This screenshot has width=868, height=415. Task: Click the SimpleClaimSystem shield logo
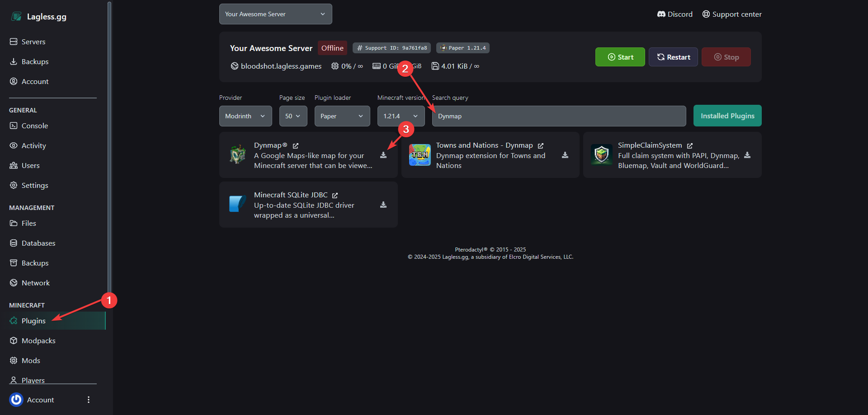602,155
